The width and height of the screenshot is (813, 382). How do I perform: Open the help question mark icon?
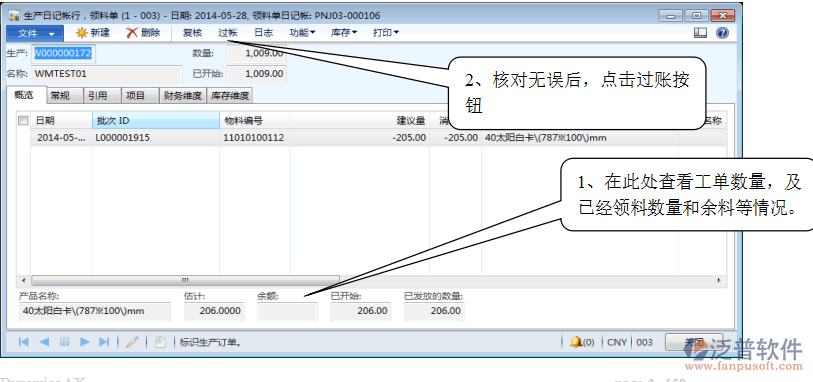pyautogui.click(x=722, y=33)
